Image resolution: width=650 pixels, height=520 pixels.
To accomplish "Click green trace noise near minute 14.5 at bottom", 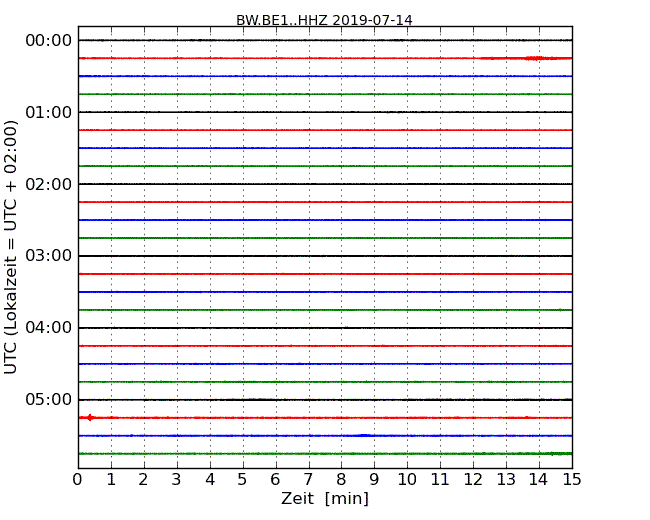I will [560, 454].
